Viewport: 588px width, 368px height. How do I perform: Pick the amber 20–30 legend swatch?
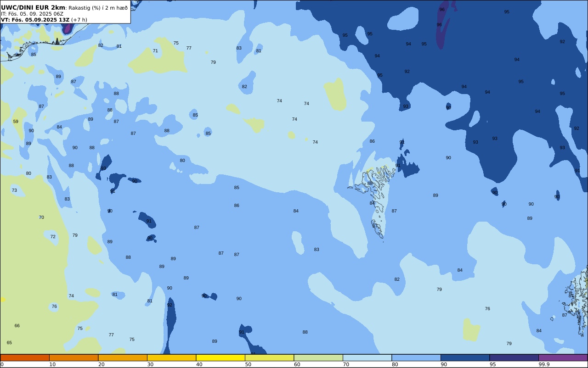point(123,357)
